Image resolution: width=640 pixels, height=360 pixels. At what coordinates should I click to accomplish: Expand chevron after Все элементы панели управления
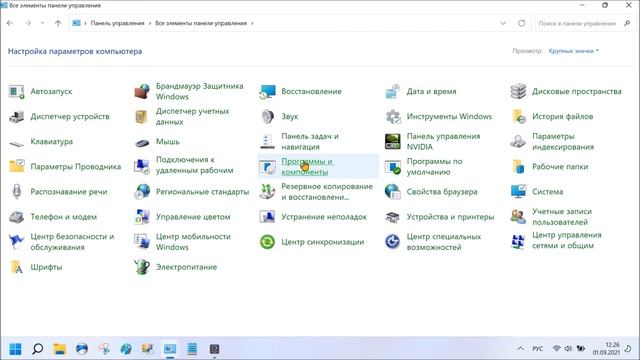point(252,23)
